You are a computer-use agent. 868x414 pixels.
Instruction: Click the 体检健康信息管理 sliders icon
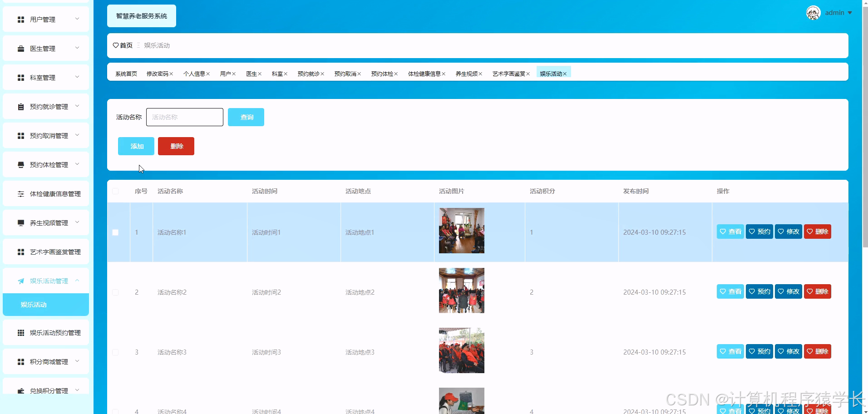coord(21,194)
